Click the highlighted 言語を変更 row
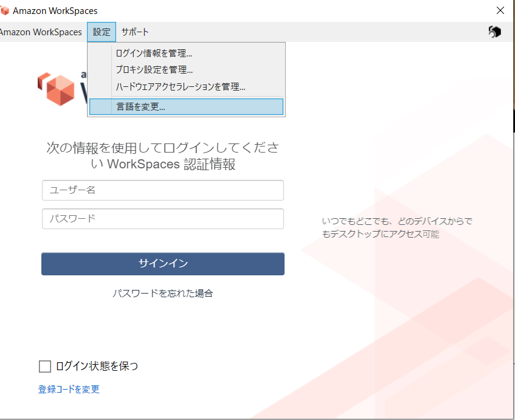This screenshot has height=420, width=515. point(185,106)
